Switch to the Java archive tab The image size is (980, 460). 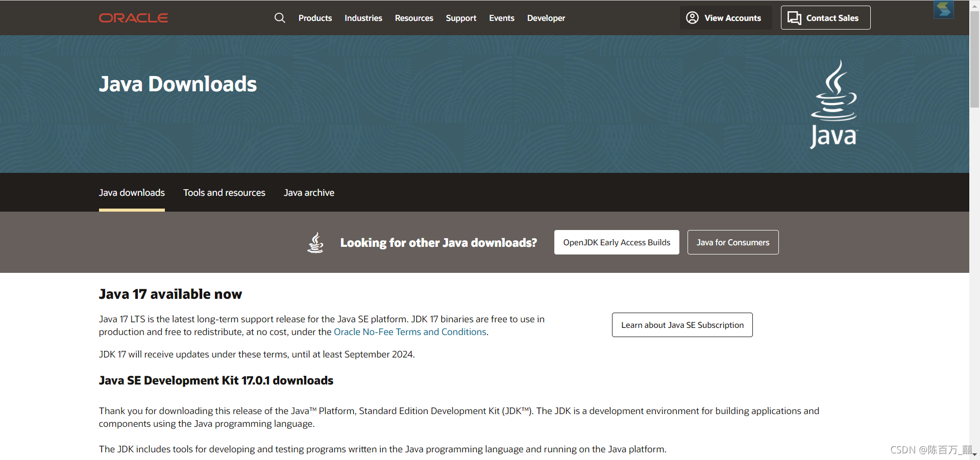tap(309, 193)
